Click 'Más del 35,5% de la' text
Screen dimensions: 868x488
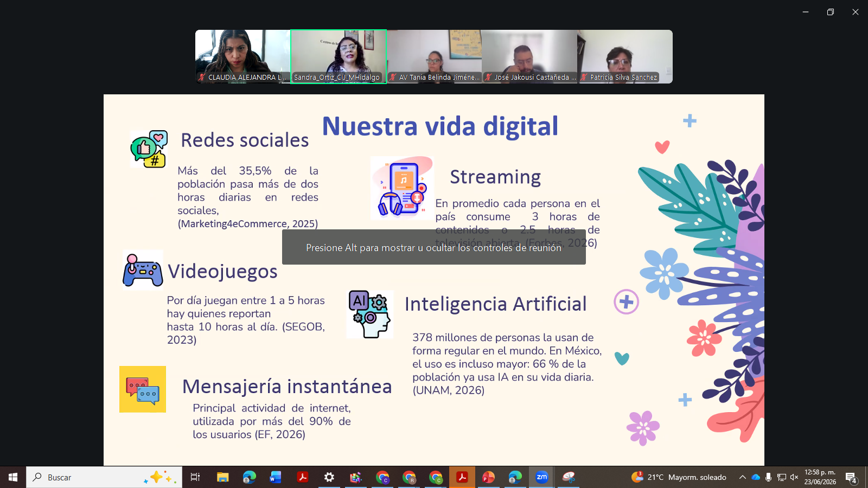[x=248, y=171]
